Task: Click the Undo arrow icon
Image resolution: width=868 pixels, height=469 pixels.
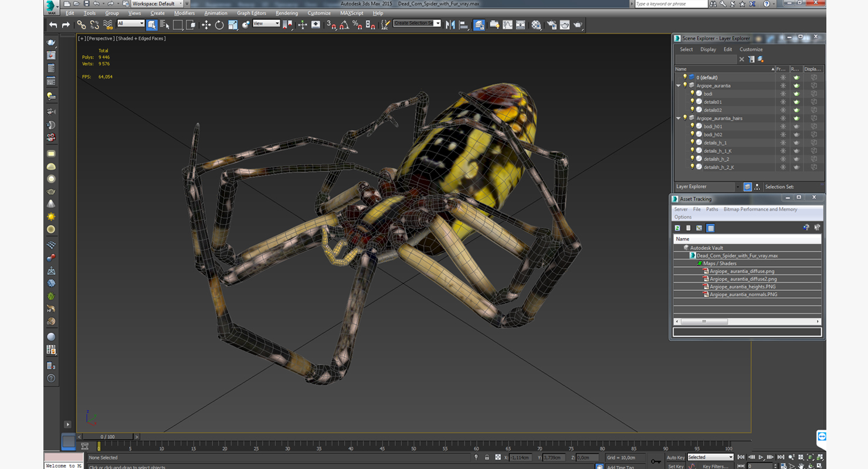Action: [x=53, y=25]
